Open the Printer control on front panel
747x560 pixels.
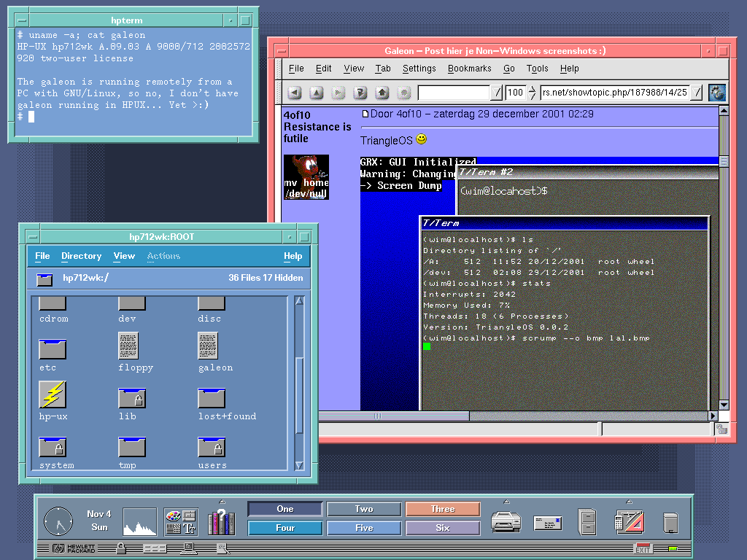(x=506, y=521)
